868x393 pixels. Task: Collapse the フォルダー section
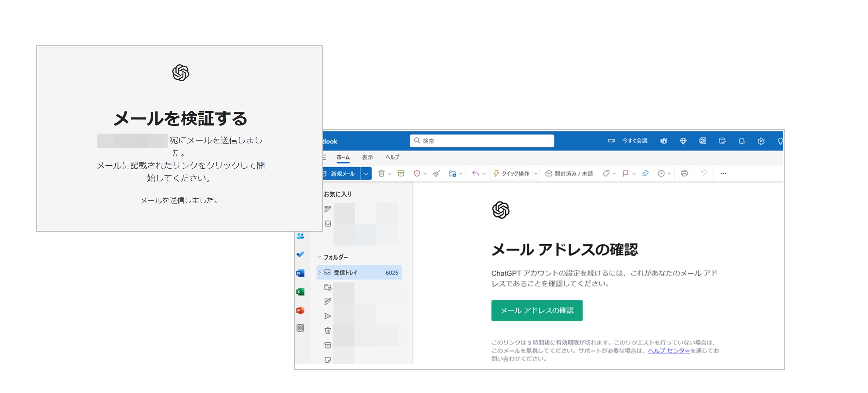tap(319, 257)
